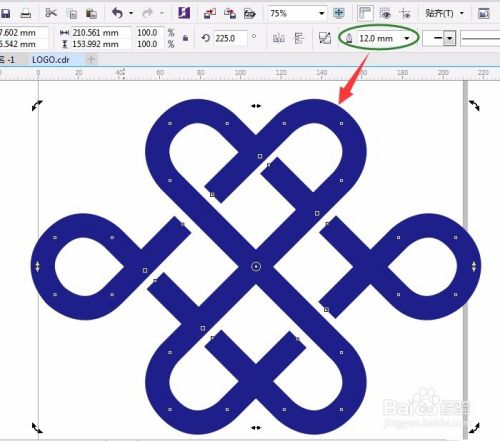500x441 pixels.
Task: Open the line style selector
Action: 480,38
